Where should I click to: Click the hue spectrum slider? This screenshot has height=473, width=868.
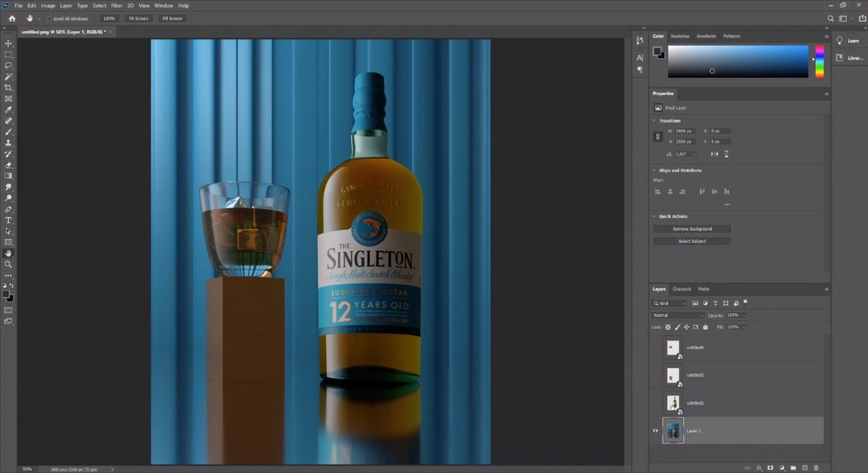click(819, 62)
